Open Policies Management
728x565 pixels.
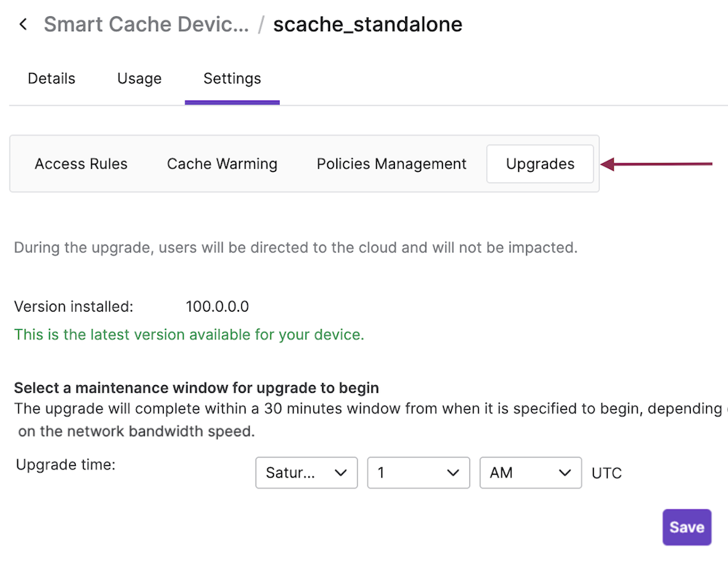[391, 164]
